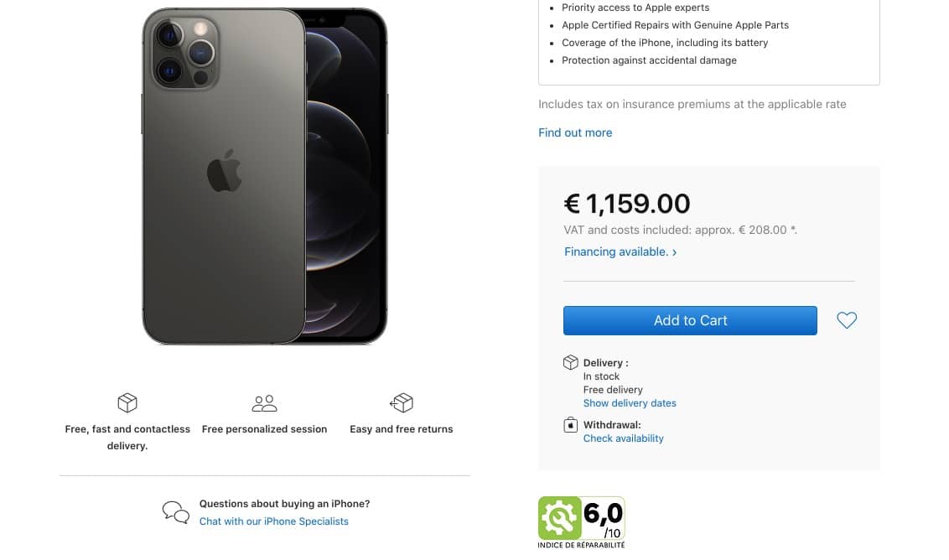Image resolution: width=949 pixels, height=560 pixels.
Task: Click the delivery box icon
Action: point(571,362)
